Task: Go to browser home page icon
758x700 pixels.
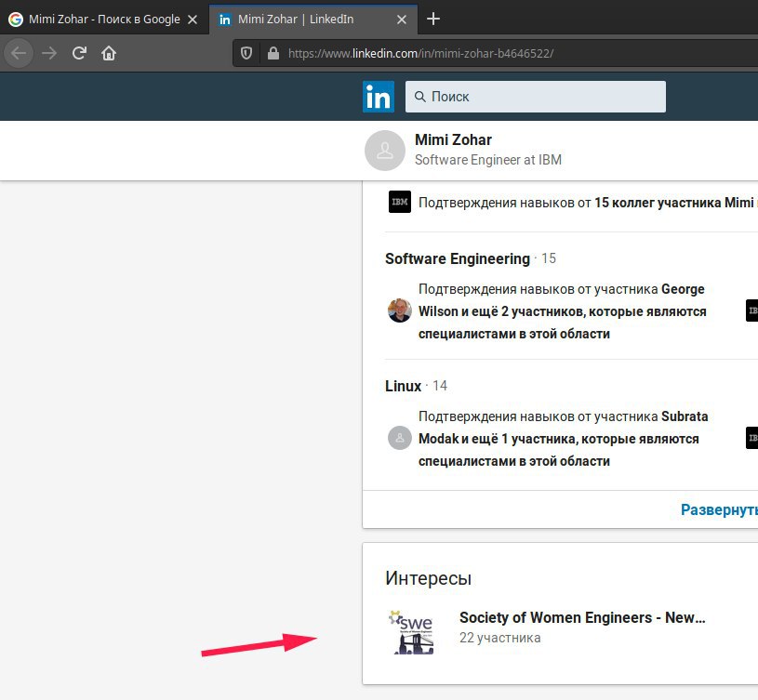Action: tap(109, 53)
